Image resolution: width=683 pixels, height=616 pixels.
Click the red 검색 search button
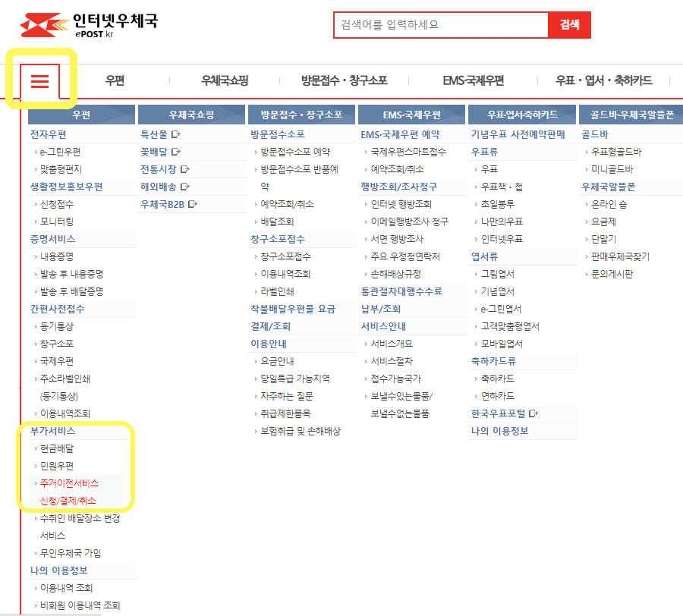point(569,25)
